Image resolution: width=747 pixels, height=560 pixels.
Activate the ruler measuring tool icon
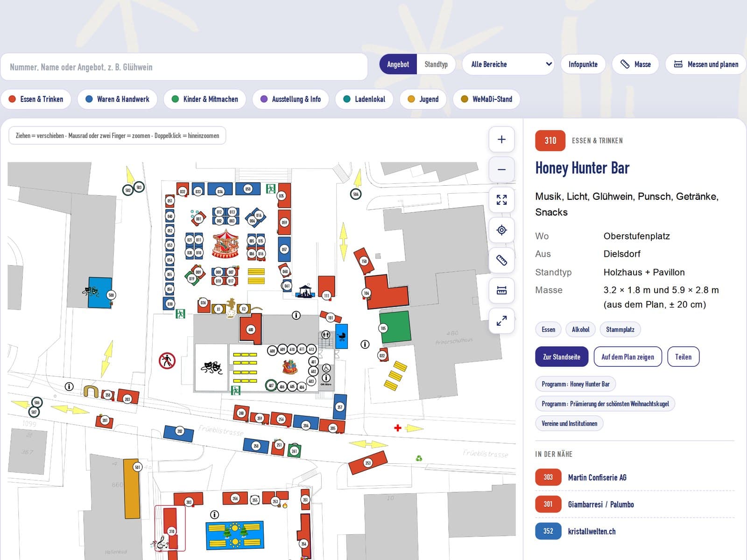501,260
